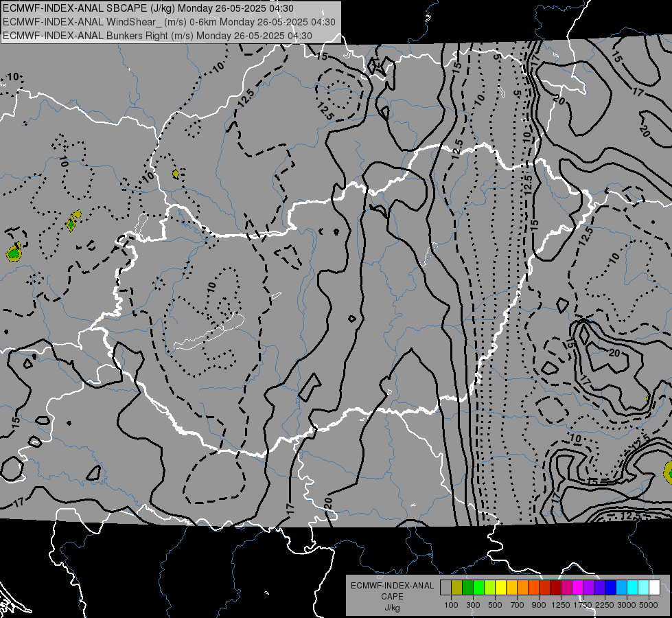Click the dark green legend swatch
The height and width of the screenshot is (618, 672).
(x=467, y=588)
